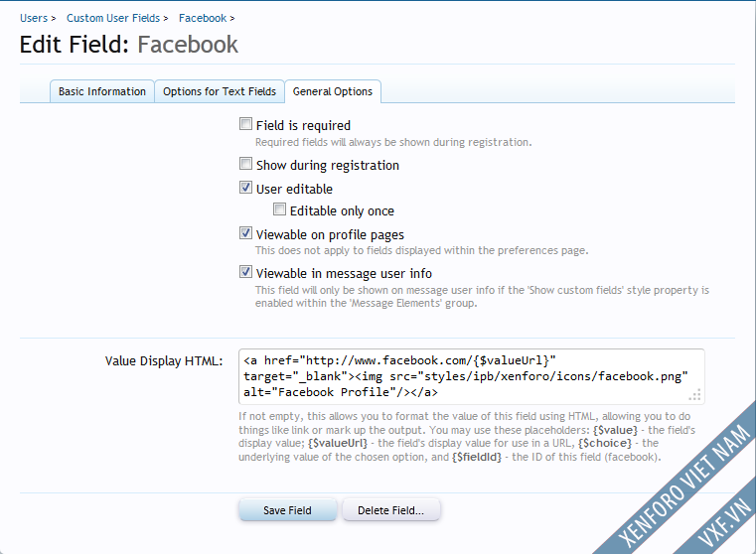Click the Facebook breadcrumb link
Screen dimensions: 756x554
tap(203, 18)
